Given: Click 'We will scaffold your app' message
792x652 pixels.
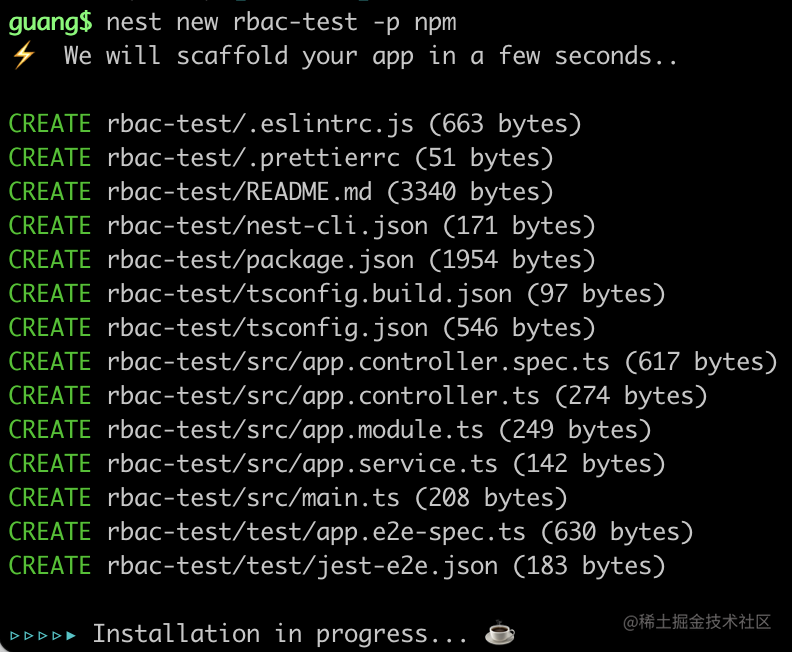Looking at the screenshot, I should click(370, 55).
